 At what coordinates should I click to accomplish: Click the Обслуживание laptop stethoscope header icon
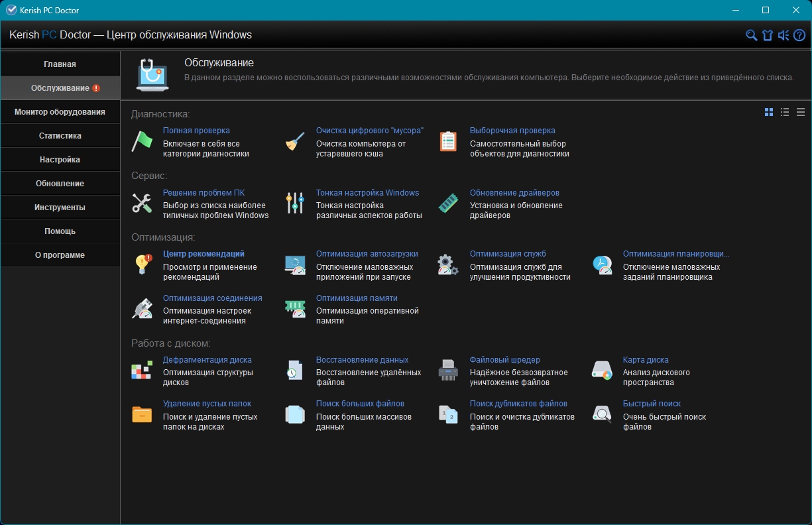click(x=153, y=76)
